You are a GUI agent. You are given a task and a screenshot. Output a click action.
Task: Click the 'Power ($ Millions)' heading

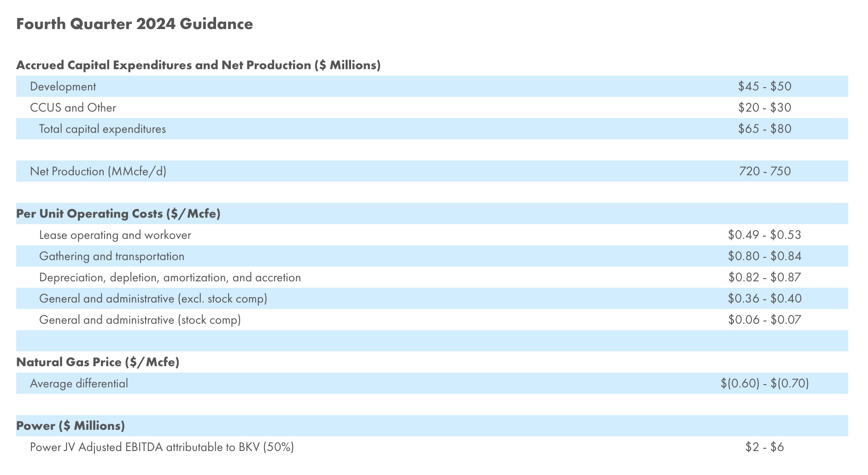coord(70,426)
